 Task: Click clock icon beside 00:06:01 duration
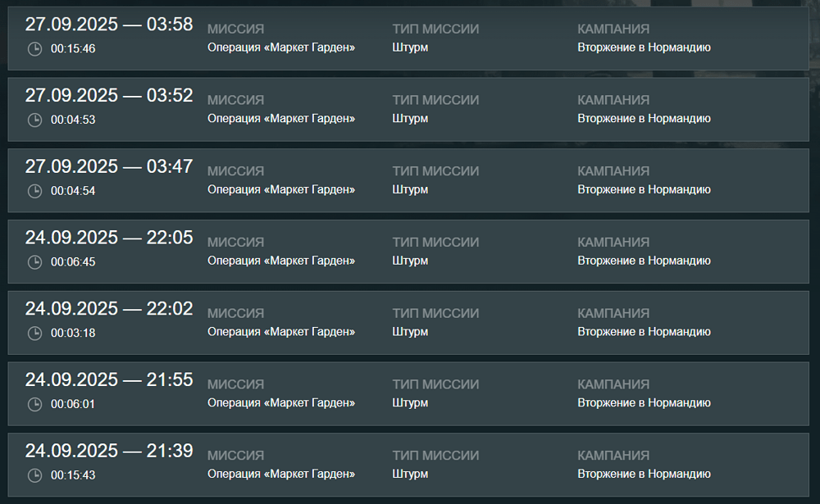click(x=34, y=405)
